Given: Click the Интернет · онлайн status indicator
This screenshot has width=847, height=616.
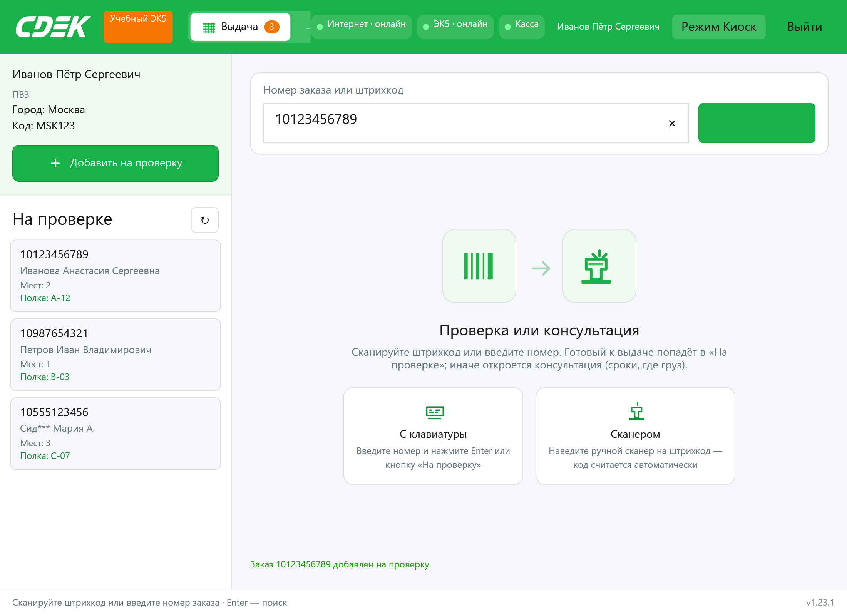Looking at the screenshot, I should click(x=361, y=27).
